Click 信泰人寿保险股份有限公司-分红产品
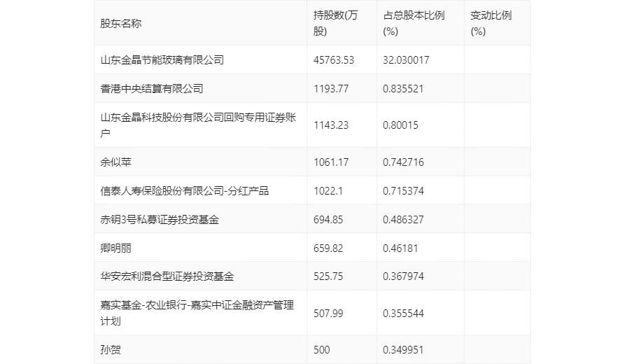This screenshot has width=625, height=364. (x=184, y=191)
